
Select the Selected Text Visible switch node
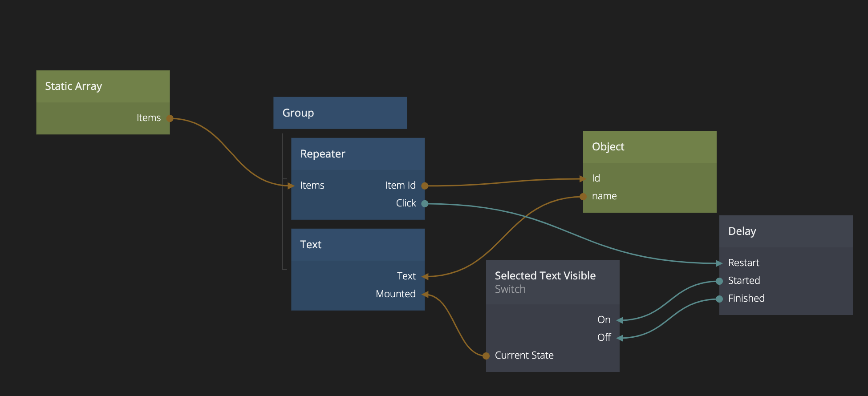[x=552, y=282]
